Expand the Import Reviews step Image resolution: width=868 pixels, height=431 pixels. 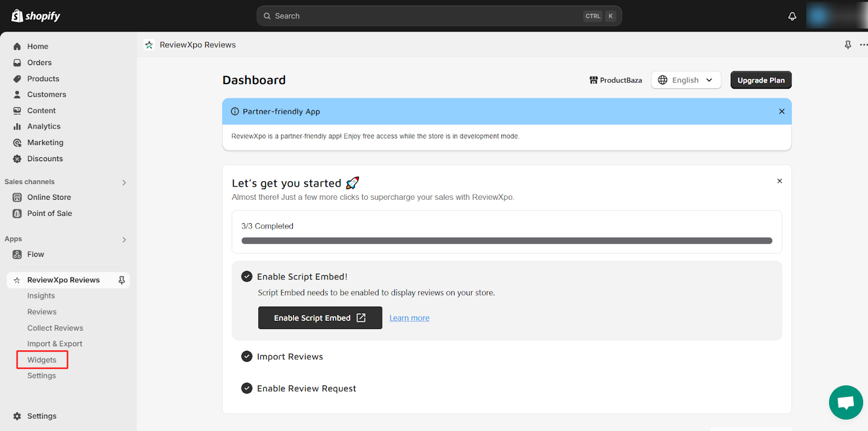click(x=290, y=357)
